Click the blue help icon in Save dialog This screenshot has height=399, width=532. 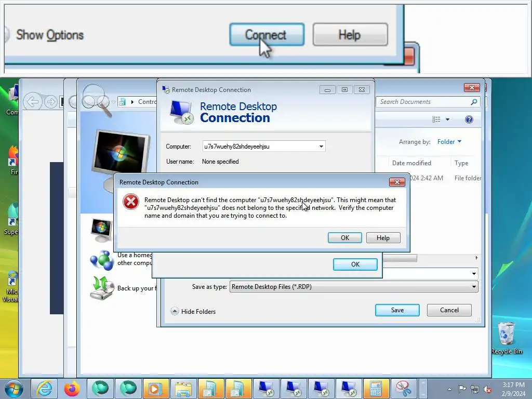click(469, 119)
